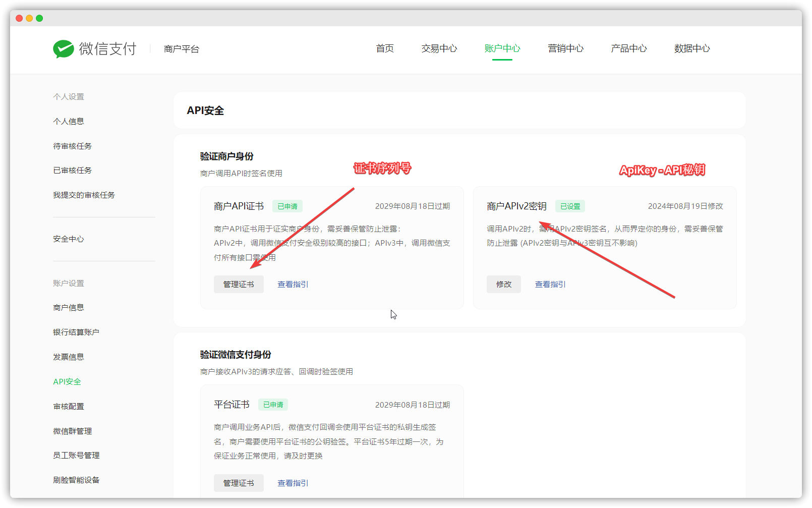Click the 验证商户身份 section heading

227,156
